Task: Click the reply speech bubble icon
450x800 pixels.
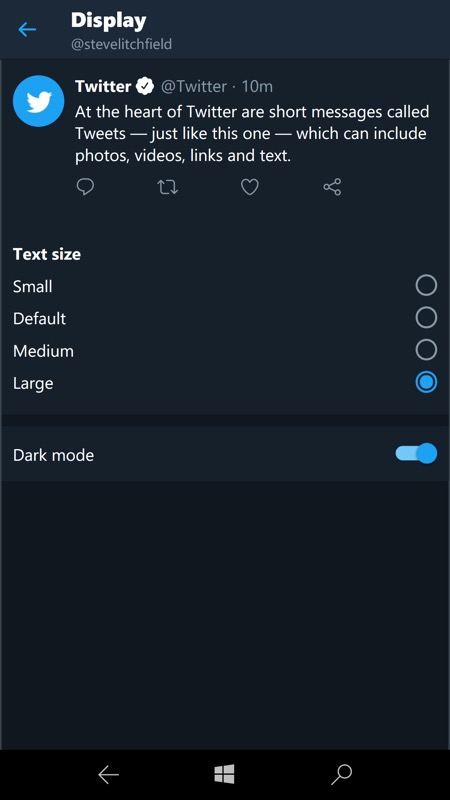Action: 85,187
